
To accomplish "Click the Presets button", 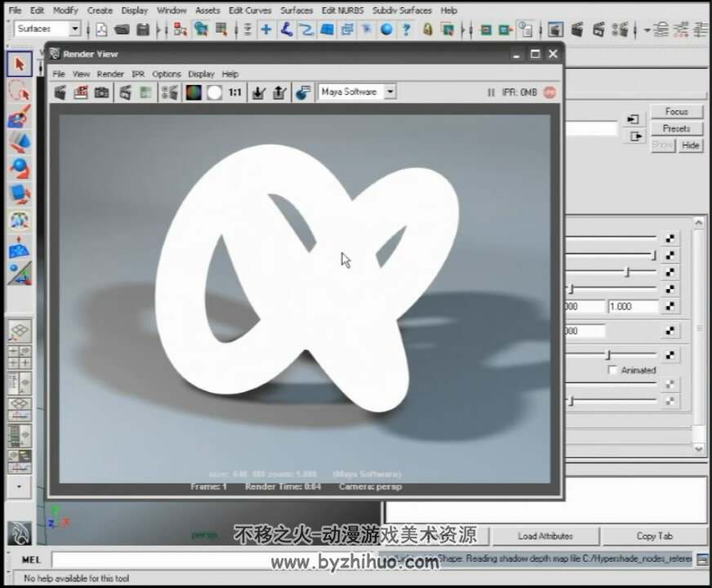I will pyautogui.click(x=677, y=128).
